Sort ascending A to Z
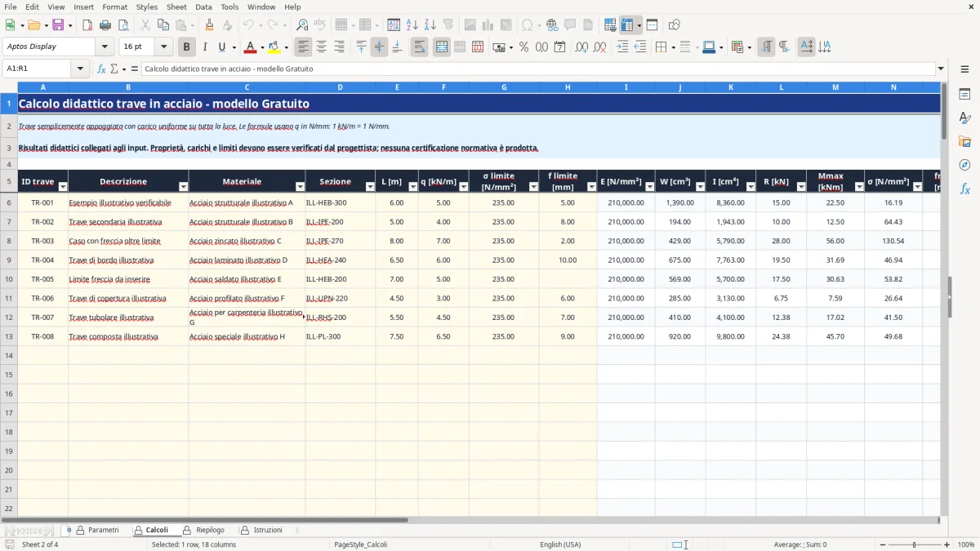This screenshot has height=551, width=980. (x=412, y=25)
